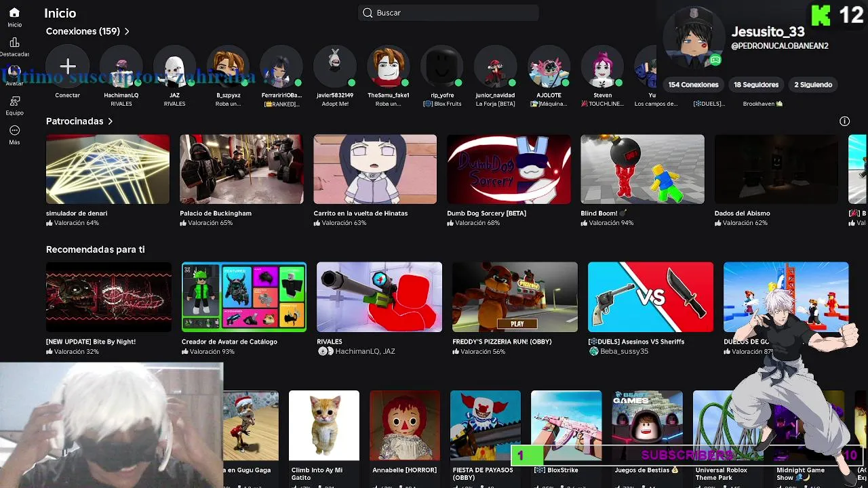This screenshot has width=868, height=488.
Task: Click the Dumb Dog Sorcery [BETA] title
Action: pyautogui.click(x=486, y=213)
